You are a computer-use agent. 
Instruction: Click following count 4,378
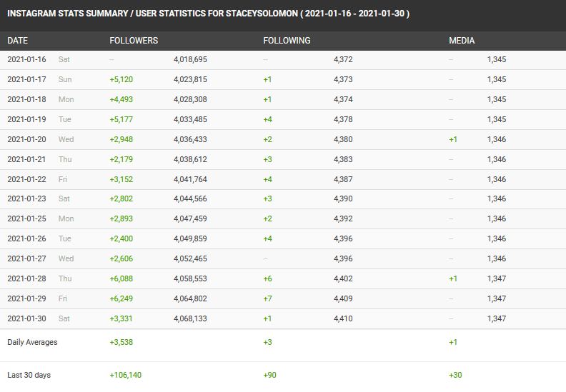(x=343, y=119)
